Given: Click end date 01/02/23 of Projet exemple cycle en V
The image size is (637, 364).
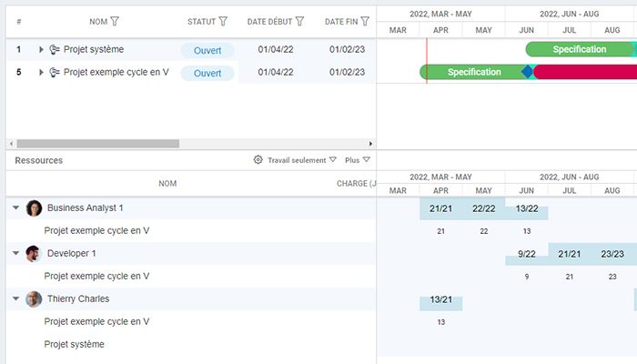Looking at the screenshot, I should click(x=347, y=72).
